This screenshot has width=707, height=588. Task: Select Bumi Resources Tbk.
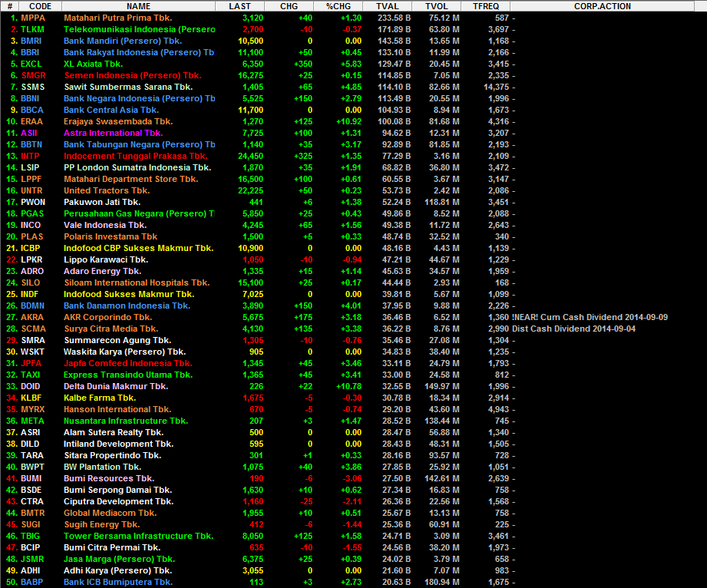pyautogui.click(x=109, y=478)
